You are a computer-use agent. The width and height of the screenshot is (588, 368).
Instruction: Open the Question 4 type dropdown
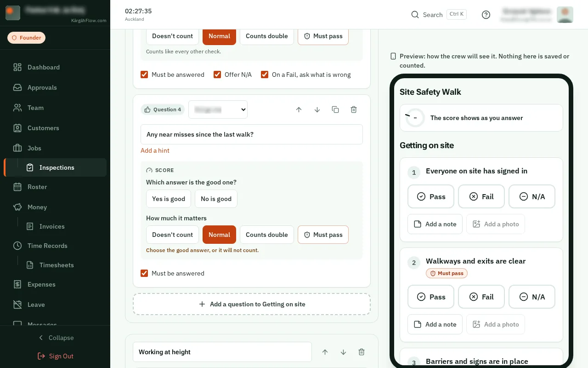(218, 109)
